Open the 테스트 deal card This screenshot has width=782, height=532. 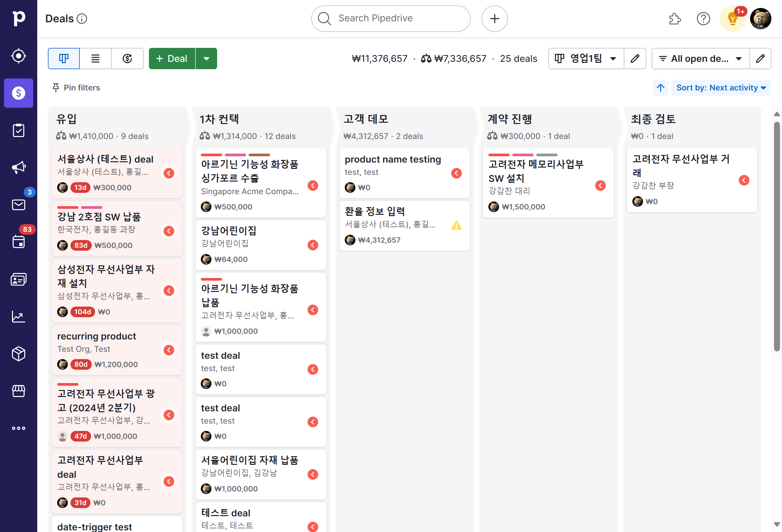(x=261, y=517)
